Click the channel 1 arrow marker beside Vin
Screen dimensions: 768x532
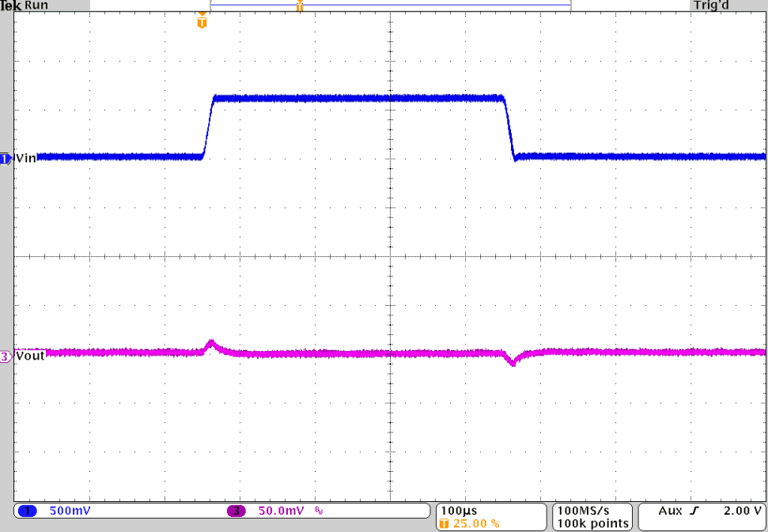(6, 159)
